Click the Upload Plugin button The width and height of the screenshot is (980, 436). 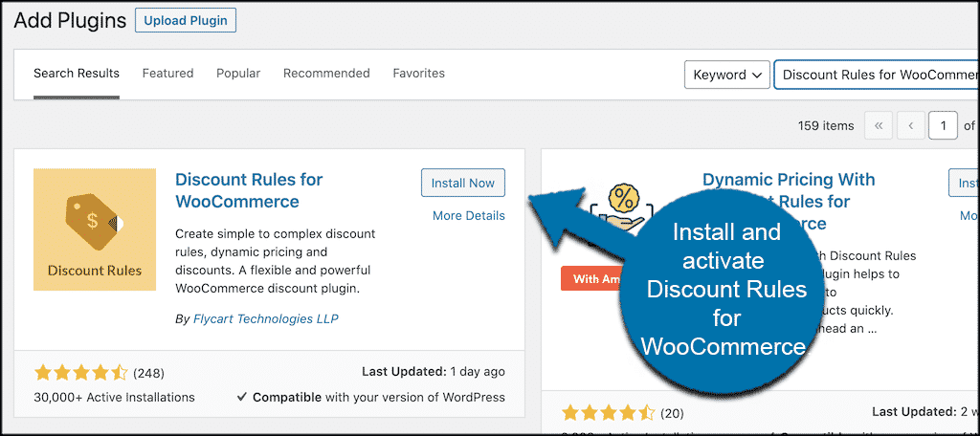click(x=186, y=20)
